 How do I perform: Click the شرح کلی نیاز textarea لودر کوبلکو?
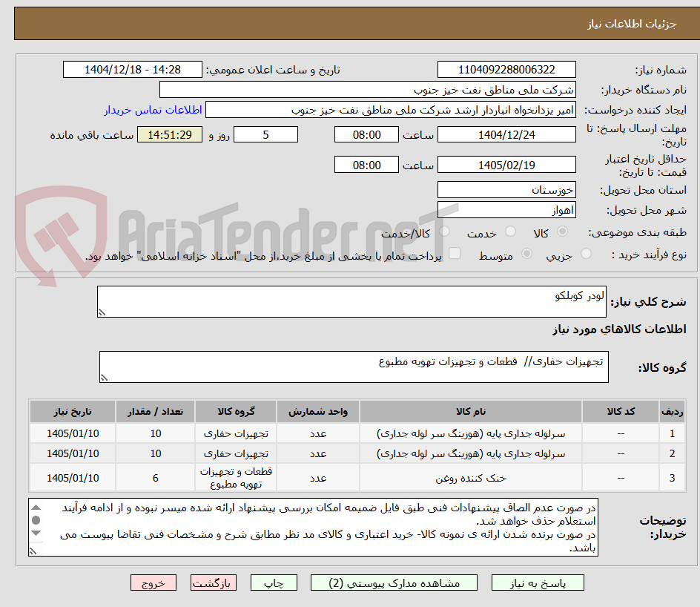(x=351, y=302)
